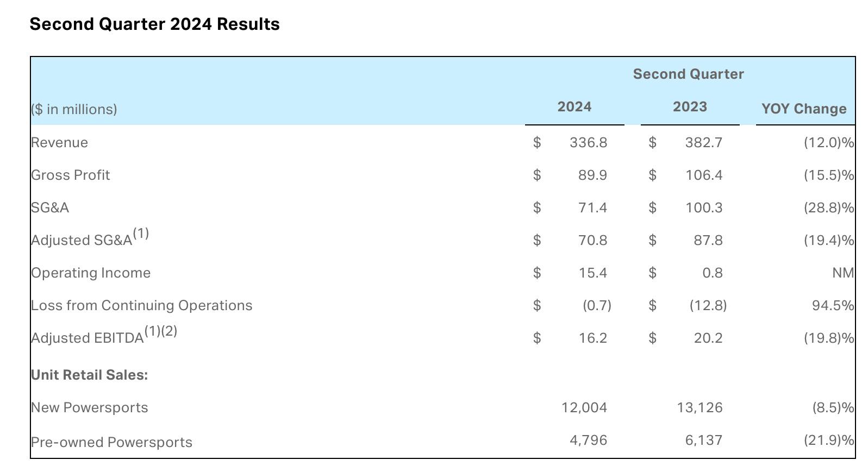The image size is (868, 466).
Task: Select the ($ in millions) label
Action: [74, 110]
